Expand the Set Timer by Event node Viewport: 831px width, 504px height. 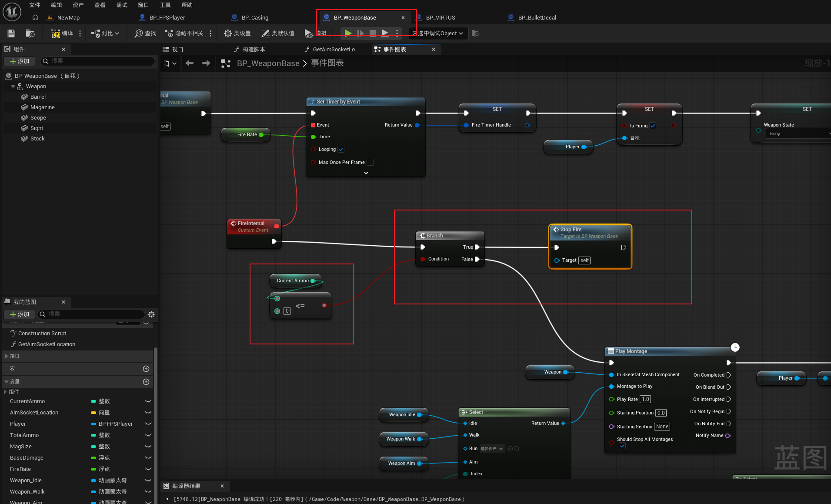click(x=366, y=173)
